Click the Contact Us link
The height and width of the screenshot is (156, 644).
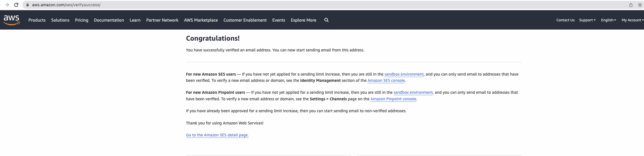565,20
